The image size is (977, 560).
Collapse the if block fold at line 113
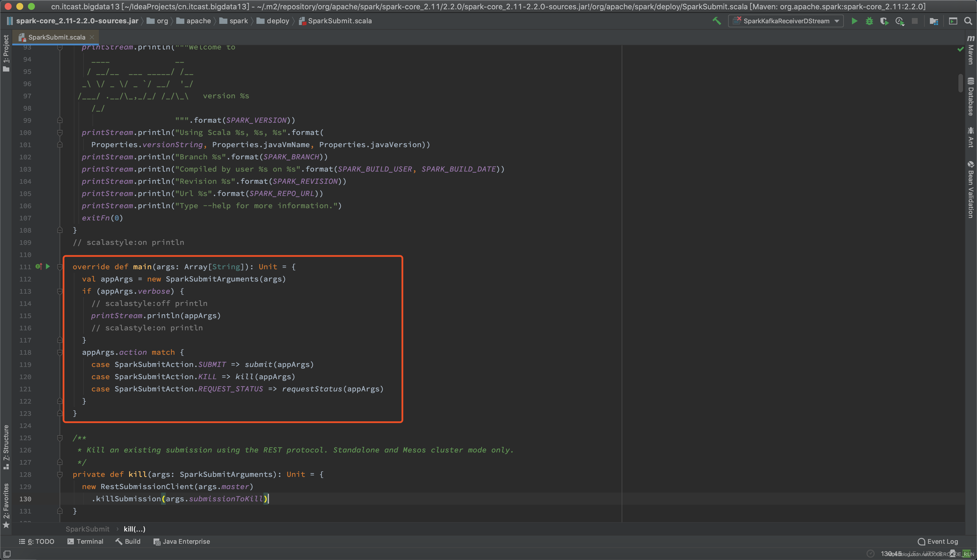60,291
